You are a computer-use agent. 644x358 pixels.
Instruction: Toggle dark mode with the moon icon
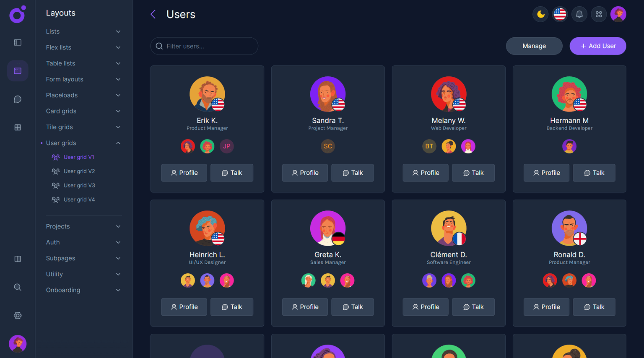(x=540, y=14)
